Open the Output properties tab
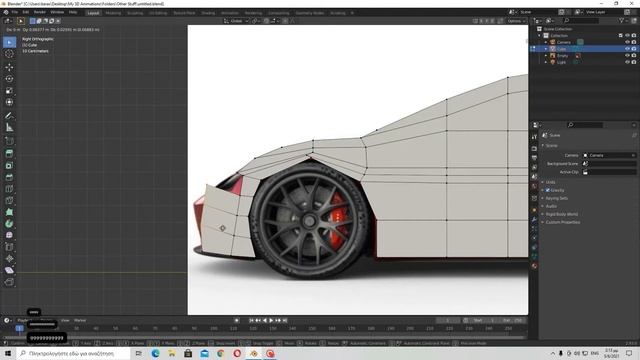This screenshot has width=640, height=360. [x=534, y=158]
